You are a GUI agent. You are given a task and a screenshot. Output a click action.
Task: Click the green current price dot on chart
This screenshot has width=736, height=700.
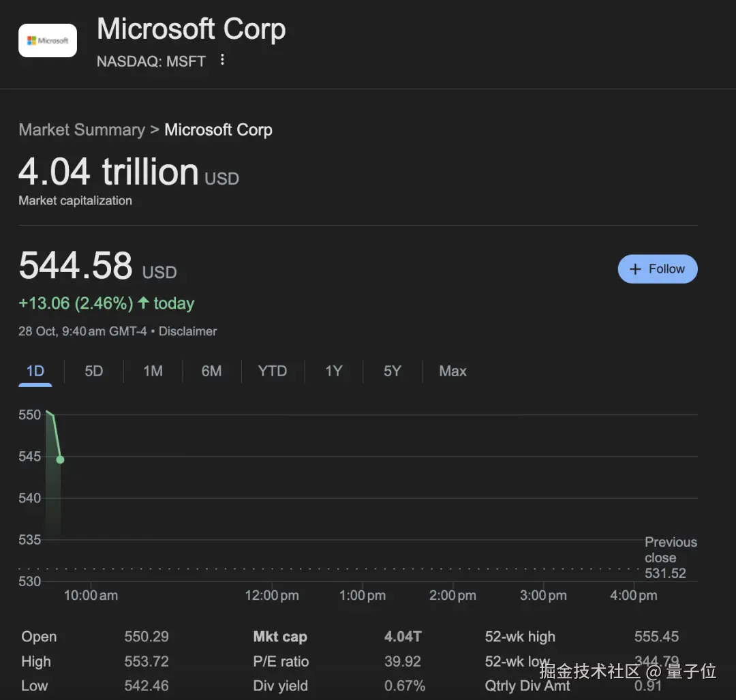[60, 459]
